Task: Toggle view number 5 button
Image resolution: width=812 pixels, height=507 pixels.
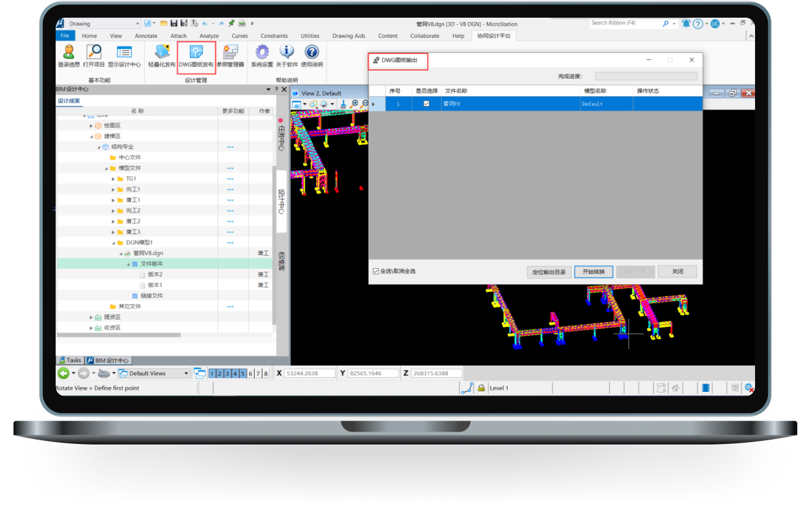Action: [x=242, y=374]
